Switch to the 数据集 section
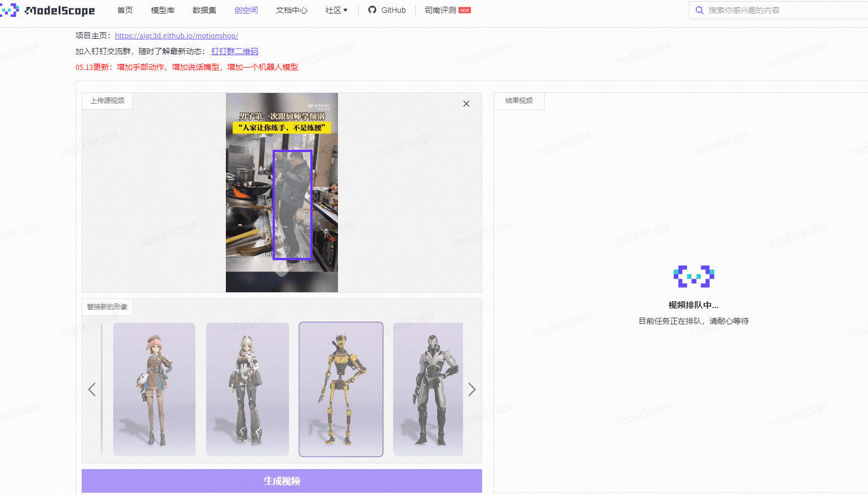The height and width of the screenshot is (495, 868). 203,10
